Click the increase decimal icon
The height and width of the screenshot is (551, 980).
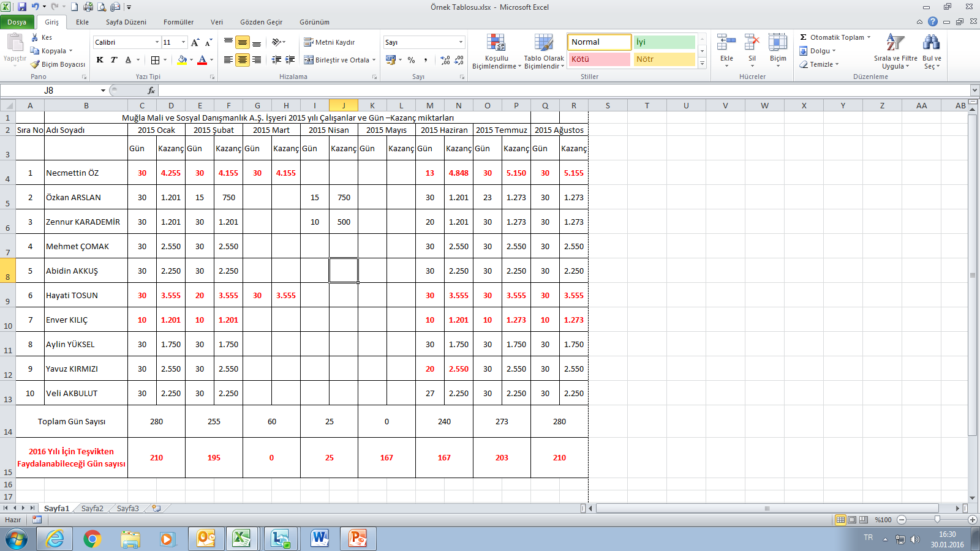point(445,60)
